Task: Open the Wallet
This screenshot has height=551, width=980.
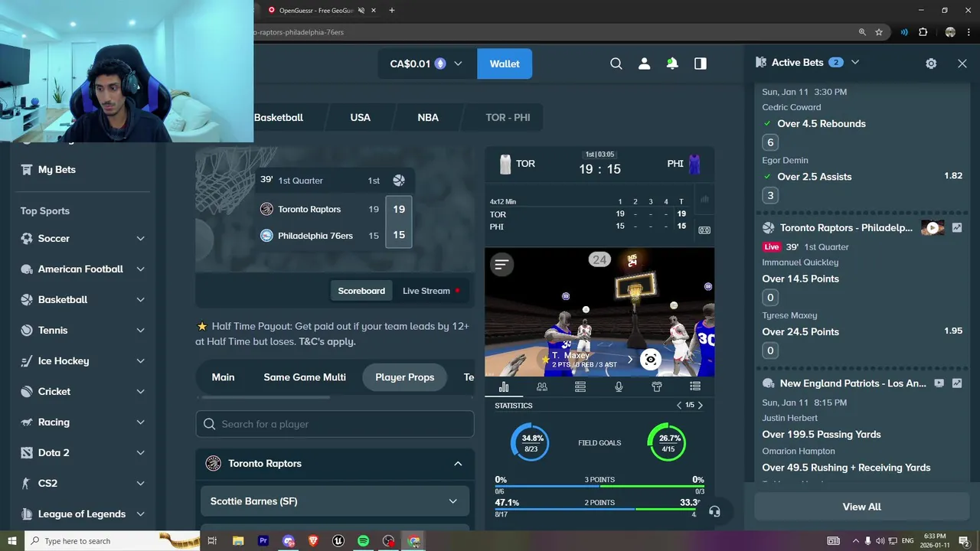Action: pyautogui.click(x=505, y=64)
